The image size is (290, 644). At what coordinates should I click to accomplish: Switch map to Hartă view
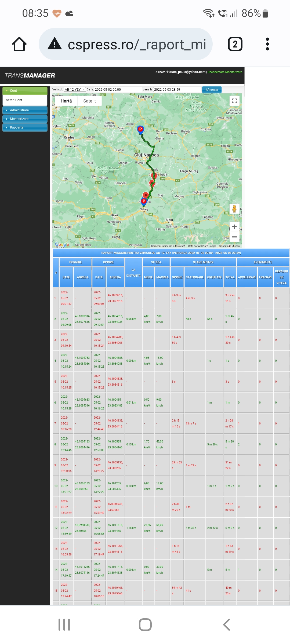(66, 101)
